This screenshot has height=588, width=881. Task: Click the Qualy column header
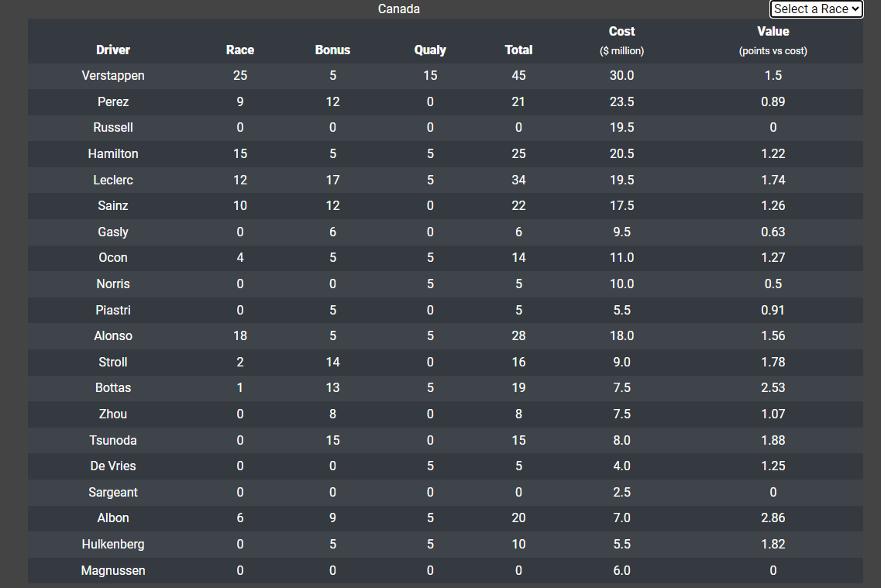tap(430, 50)
